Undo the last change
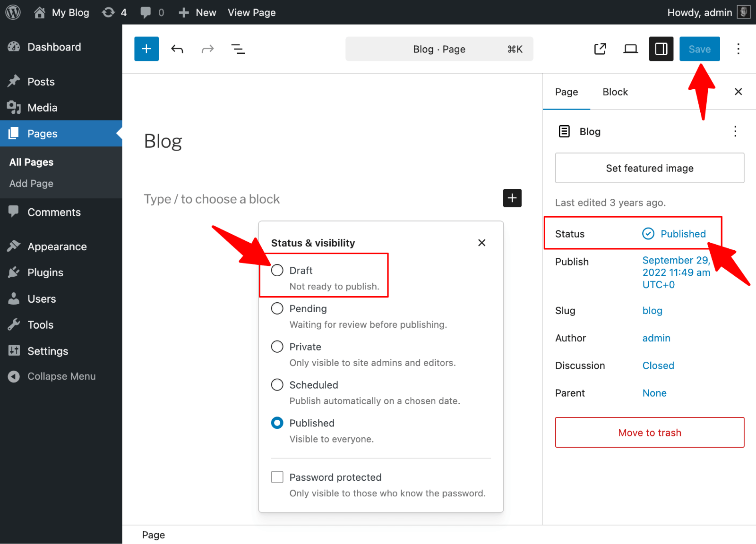This screenshot has height=544, width=756. pos(177,49)
